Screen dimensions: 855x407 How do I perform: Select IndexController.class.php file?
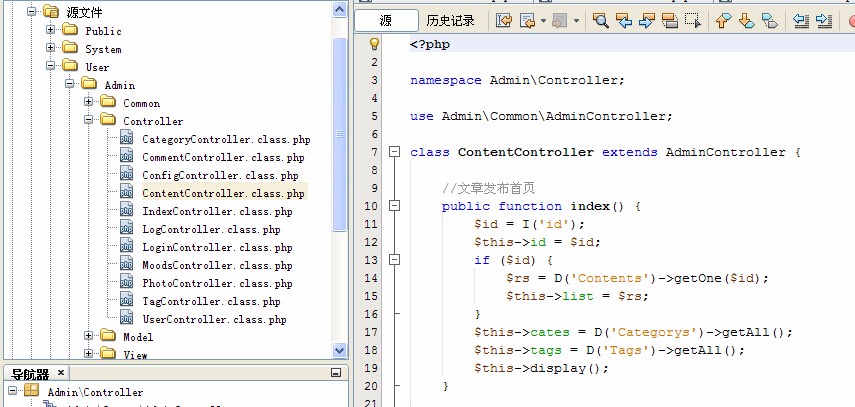pos(217,211)
